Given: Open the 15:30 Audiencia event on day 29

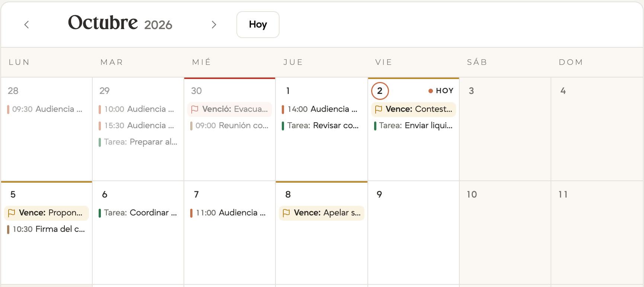Looking at the screenshot, I should [x=138, y=126].
